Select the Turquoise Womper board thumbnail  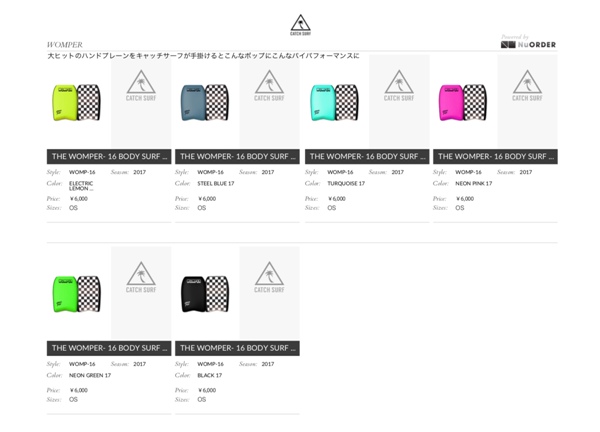click(x=335, y=103)
